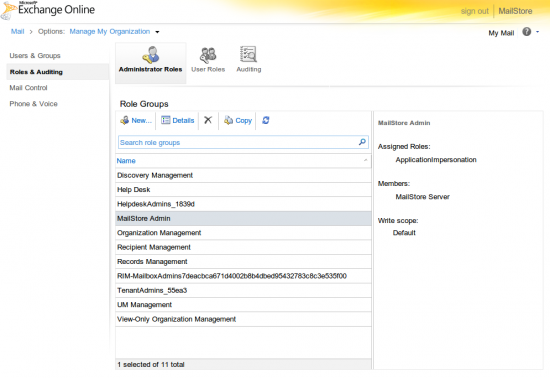Screen dimensions: 550x378
Task: Click the MailStore Admin details heading
Action: [x=404, y=123]
